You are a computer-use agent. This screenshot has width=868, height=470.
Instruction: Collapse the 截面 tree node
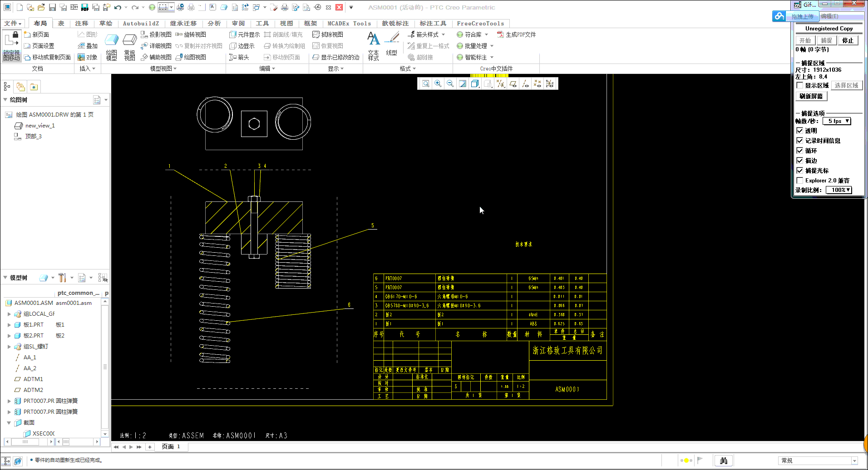pyautogui.click(x=9, y=423)
